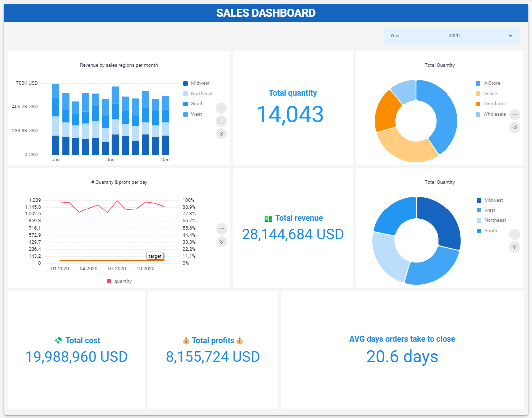Image resolution: width=532 pixels, height=418 pixels.
Task: Toggle West legend in regions donut
Action: 486,210
